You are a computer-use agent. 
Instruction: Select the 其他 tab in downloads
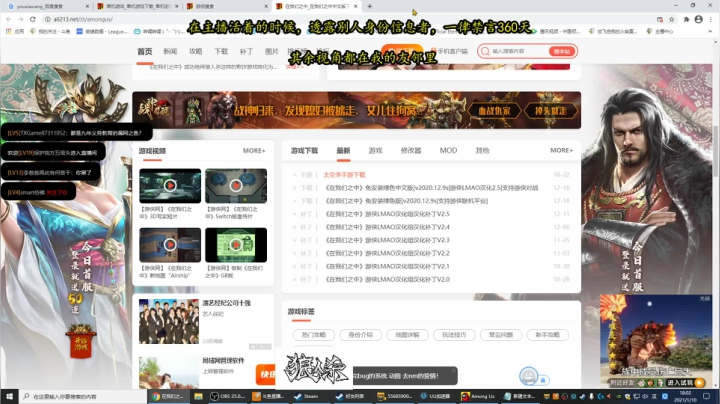coord(482,151)
